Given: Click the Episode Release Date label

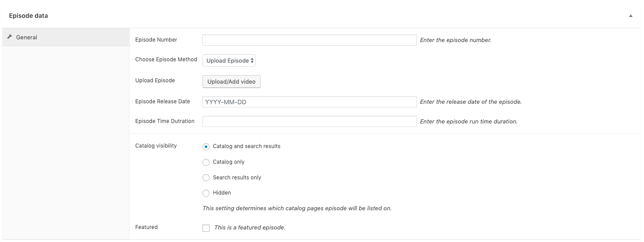Looking at the screenshot, I should pos(163,102).
